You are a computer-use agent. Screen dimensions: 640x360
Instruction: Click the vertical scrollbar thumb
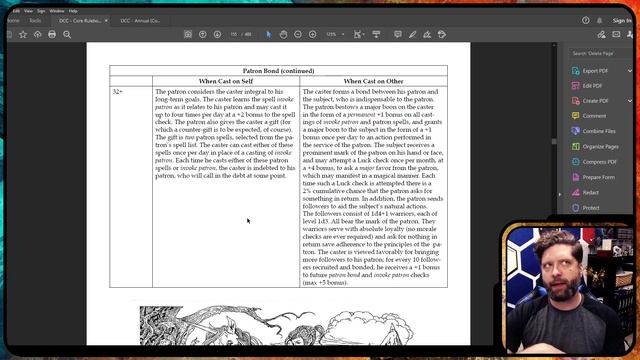(x=554, y=141)
